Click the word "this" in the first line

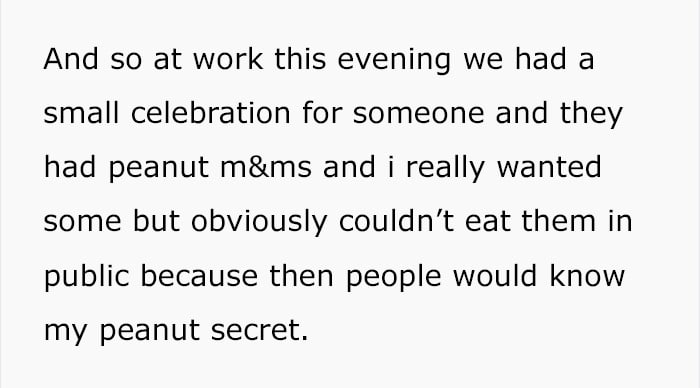coord(300,59)
